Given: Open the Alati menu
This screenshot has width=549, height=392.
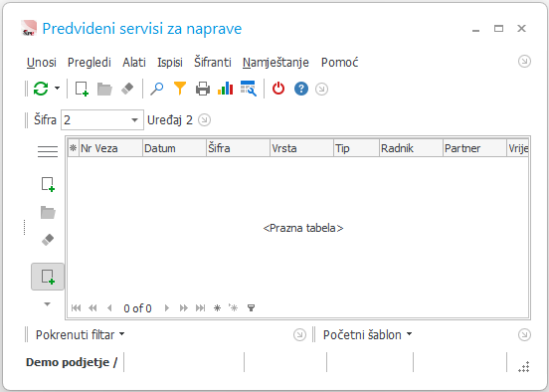Looking at the screenshot, I should (x=133, y=63).
